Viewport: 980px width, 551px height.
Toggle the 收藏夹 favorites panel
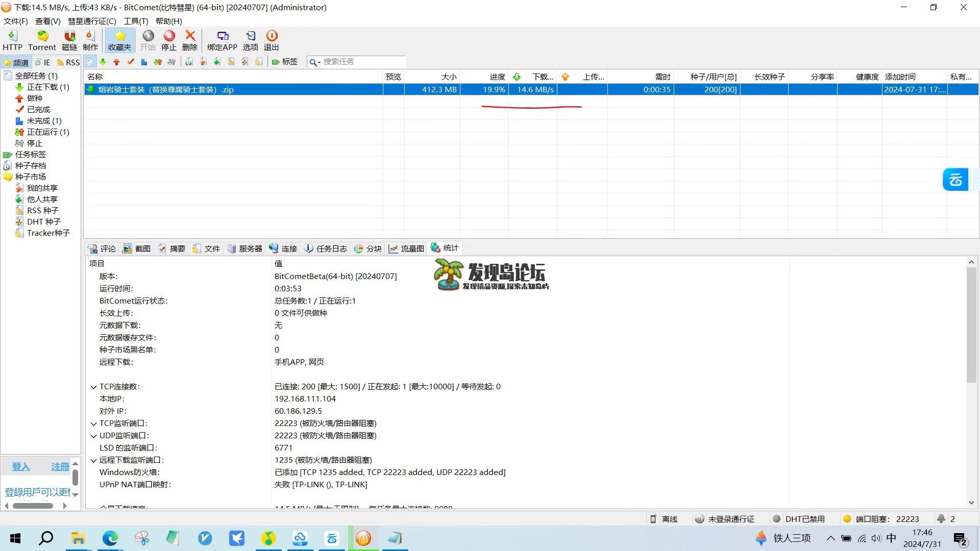click(x=120, y=40)
